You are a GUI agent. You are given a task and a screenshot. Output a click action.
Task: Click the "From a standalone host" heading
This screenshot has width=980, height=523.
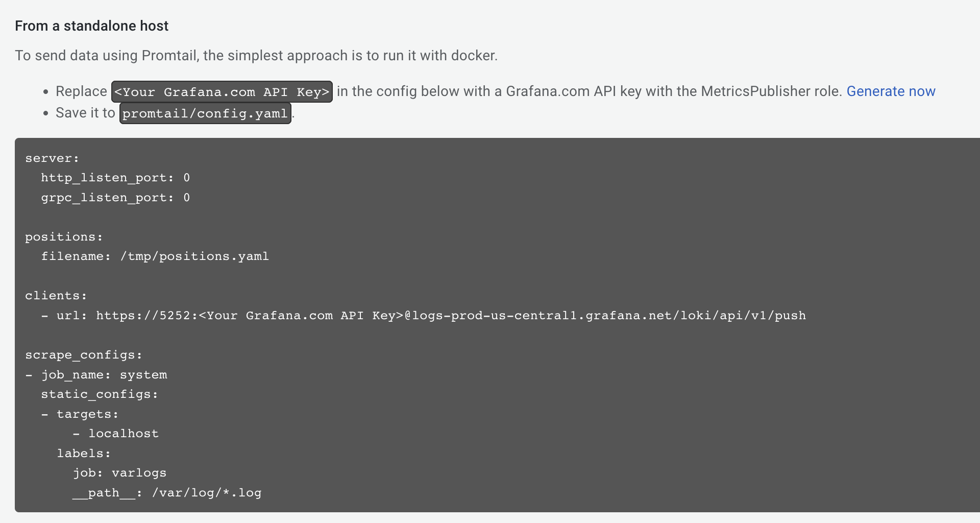point(92,26)
